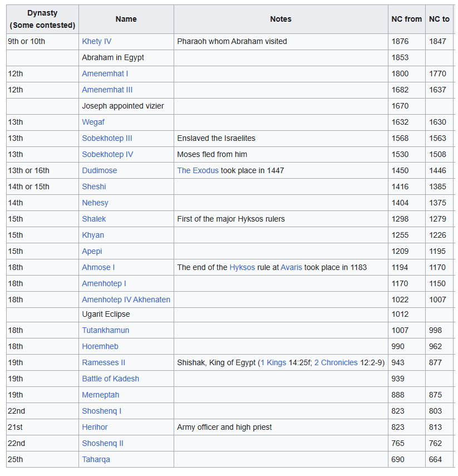This screenshot has height=476, width=458.
Task: Click the 1853 NC from value
Action: [x=400, y=57]
